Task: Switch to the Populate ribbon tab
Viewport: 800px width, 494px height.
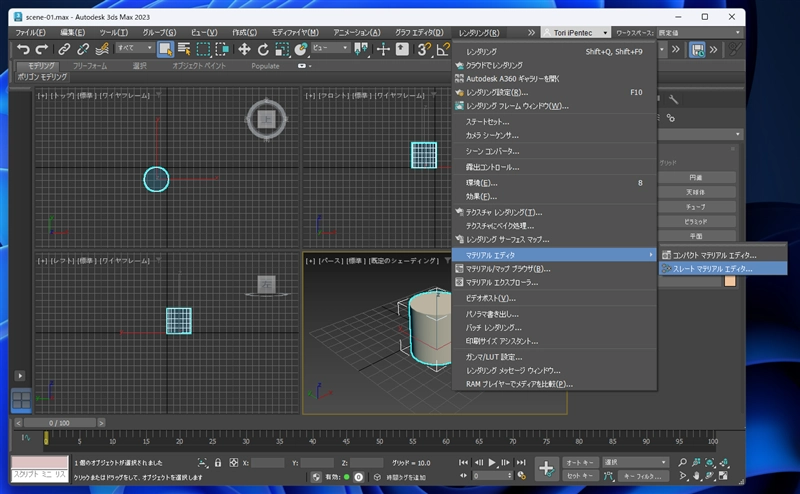Action: click(265, 66)
